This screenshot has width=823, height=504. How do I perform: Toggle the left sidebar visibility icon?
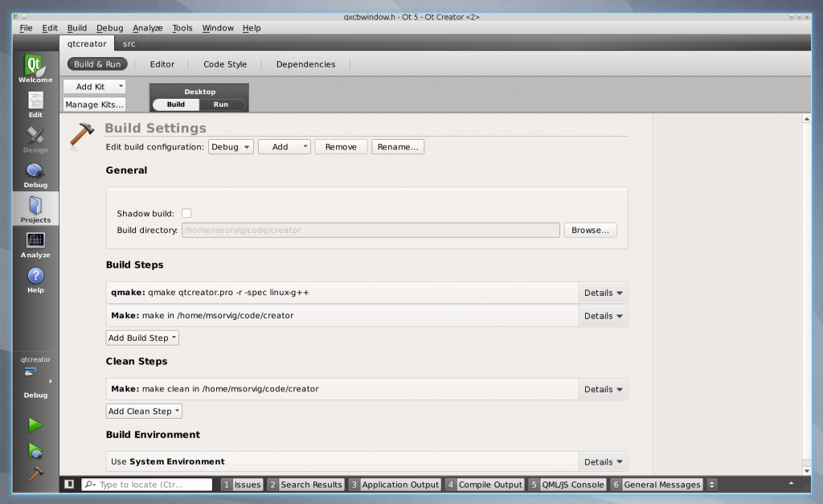click(70, 485)
